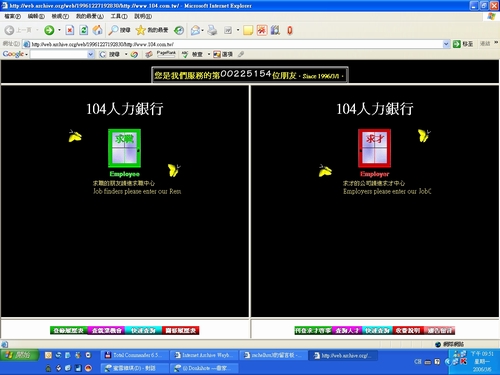500x375 pixels.
Task: Click the red button in left bottom bar
Action: tap(180, 330)
